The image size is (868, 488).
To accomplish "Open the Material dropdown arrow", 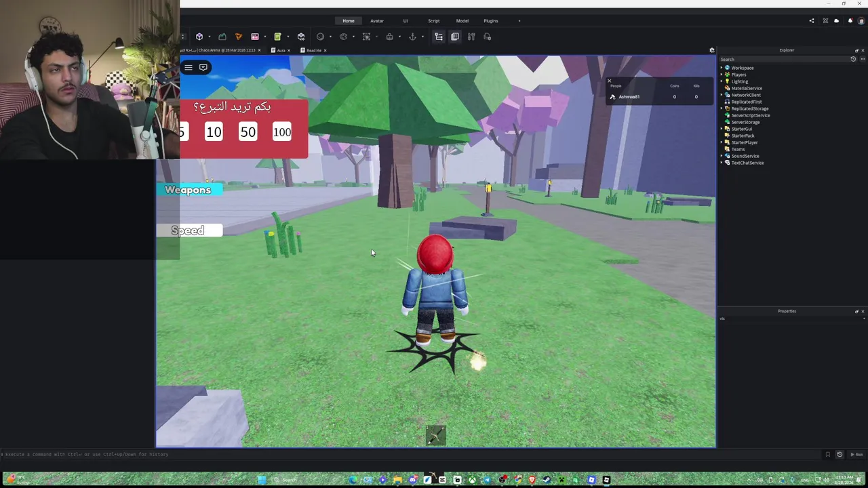I will pos(330,37).
